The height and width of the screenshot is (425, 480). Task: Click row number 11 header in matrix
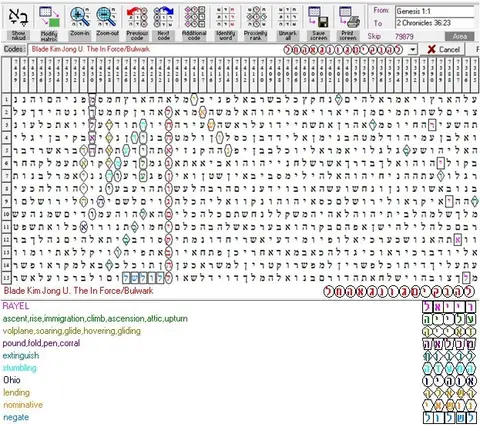point(6,227)
